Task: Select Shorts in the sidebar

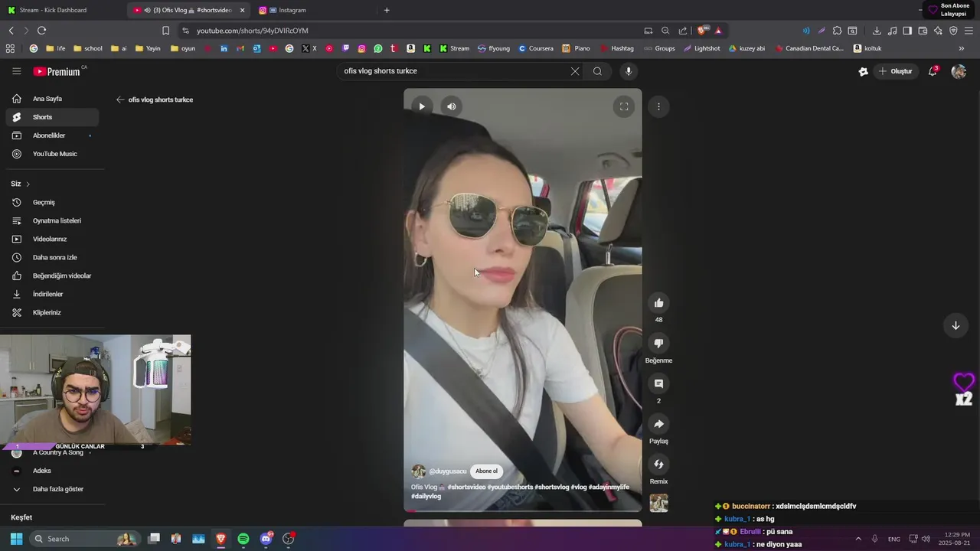Action: coord(52,117)
